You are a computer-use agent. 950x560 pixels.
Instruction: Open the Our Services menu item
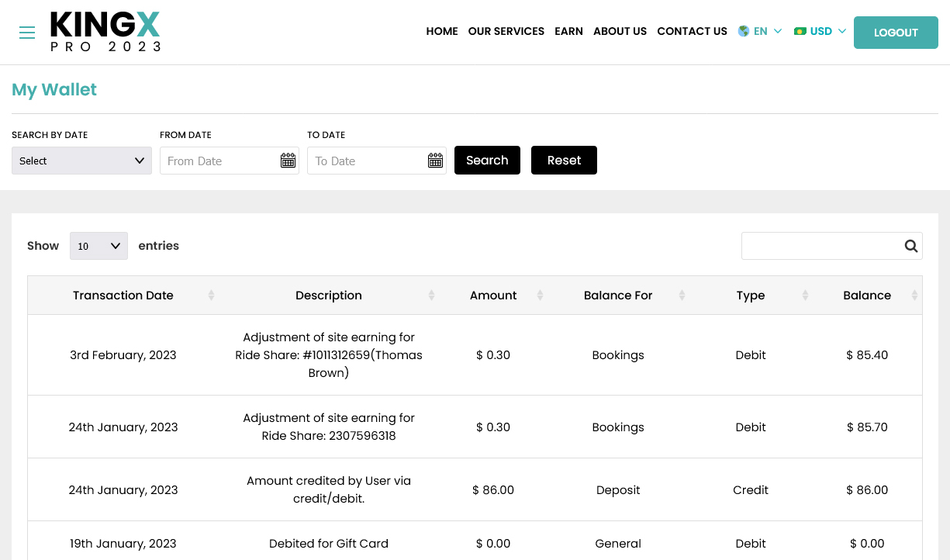coord(506,31)
